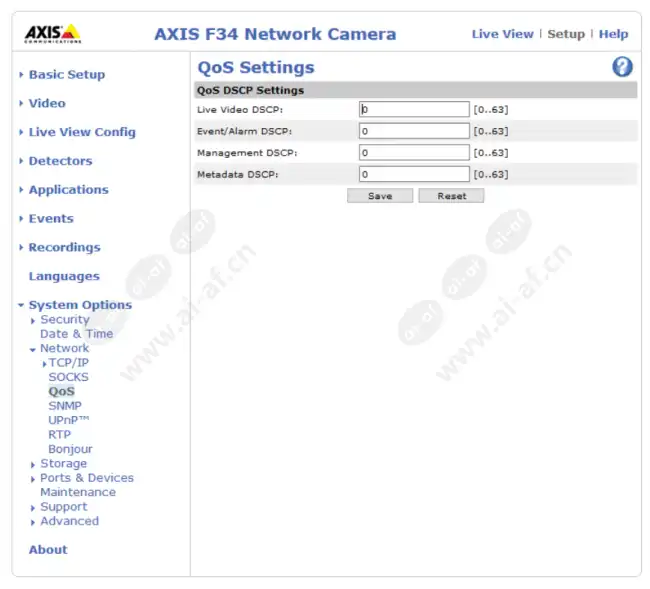This screenshot has width=650, height=589.
Task: Open the Security submenu
Action: [65, 320]
